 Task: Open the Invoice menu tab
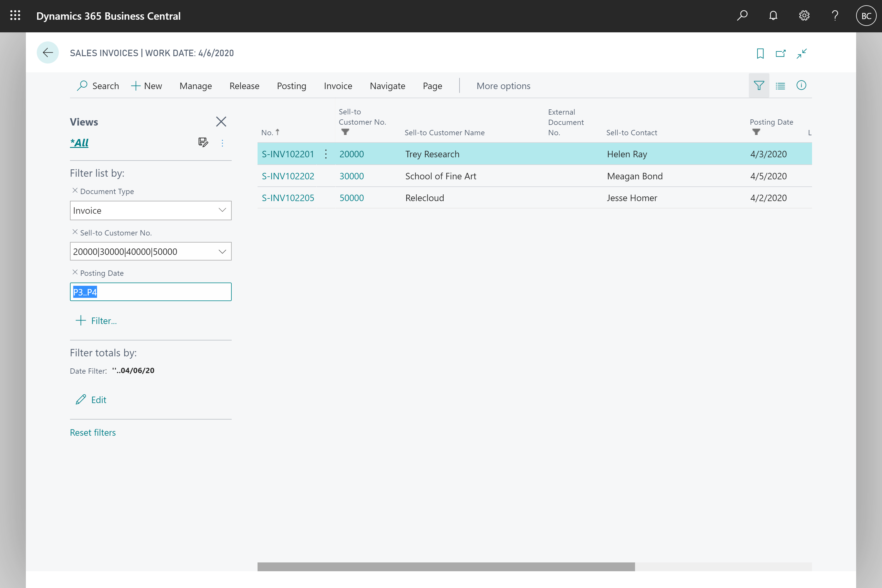337,85
